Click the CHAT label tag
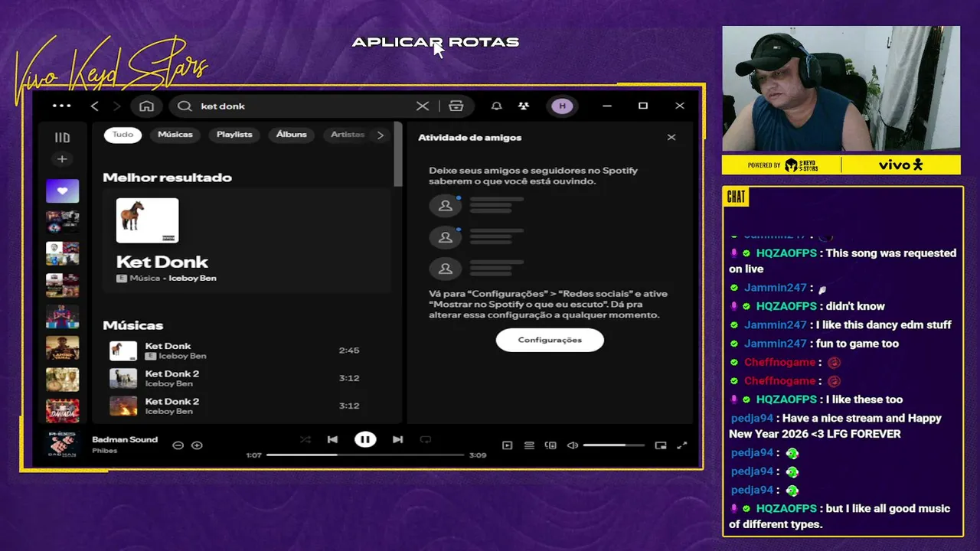Viewport: 980px width, 551px height. (x=736, y=197)
